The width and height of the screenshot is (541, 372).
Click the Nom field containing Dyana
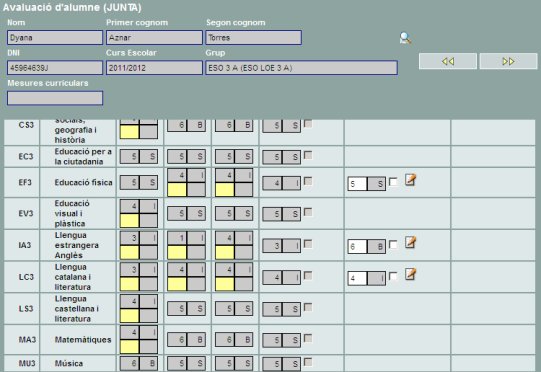55,38
